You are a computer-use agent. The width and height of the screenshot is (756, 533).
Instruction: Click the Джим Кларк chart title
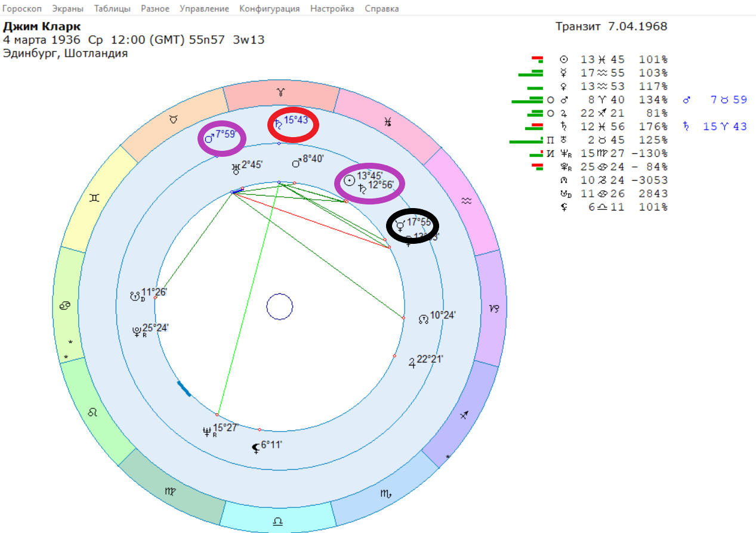click(x=42, y=27)
